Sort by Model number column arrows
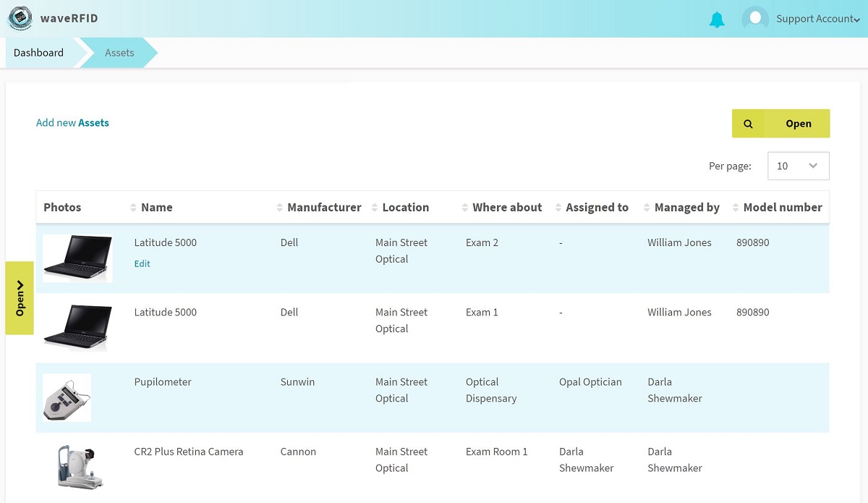The width and height of the screenshot is (868, 503). (x=736, y=208)
